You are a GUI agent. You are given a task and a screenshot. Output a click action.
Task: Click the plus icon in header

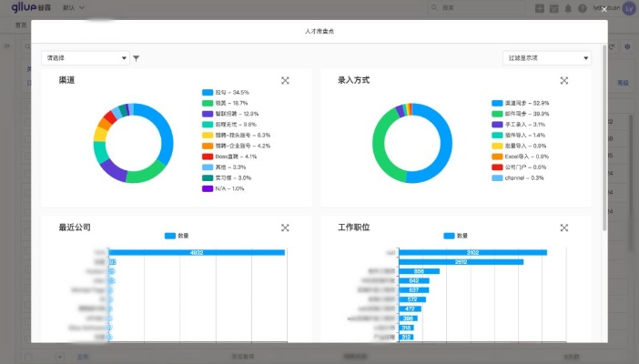coord(540,8)
